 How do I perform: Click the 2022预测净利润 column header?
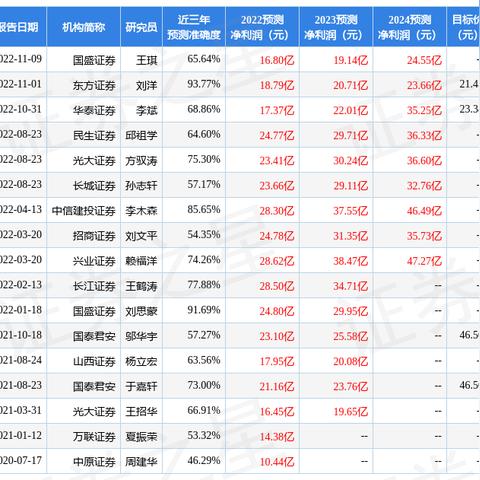point(262,27)
